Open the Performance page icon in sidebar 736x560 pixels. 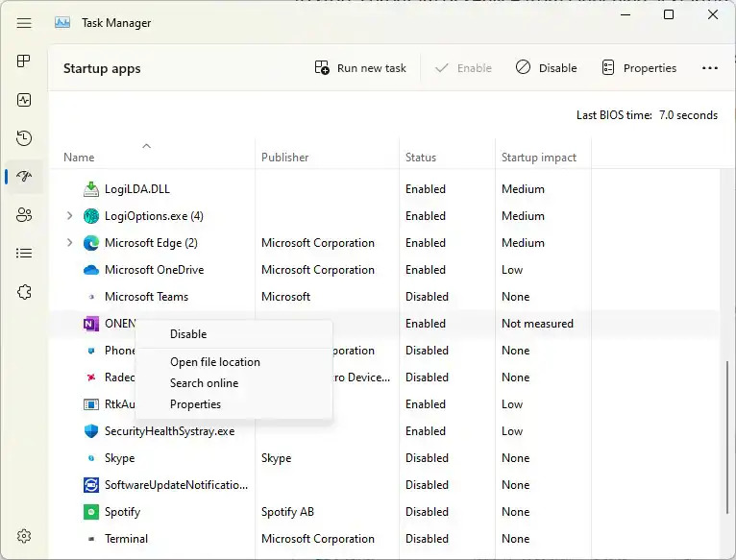tap(25, 100)
